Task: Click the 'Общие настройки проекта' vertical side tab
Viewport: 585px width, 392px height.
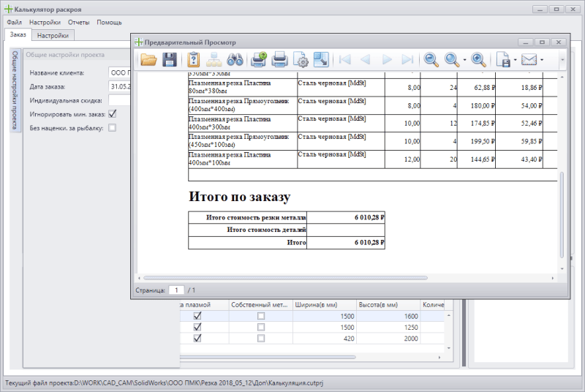Action: (15, 91)
